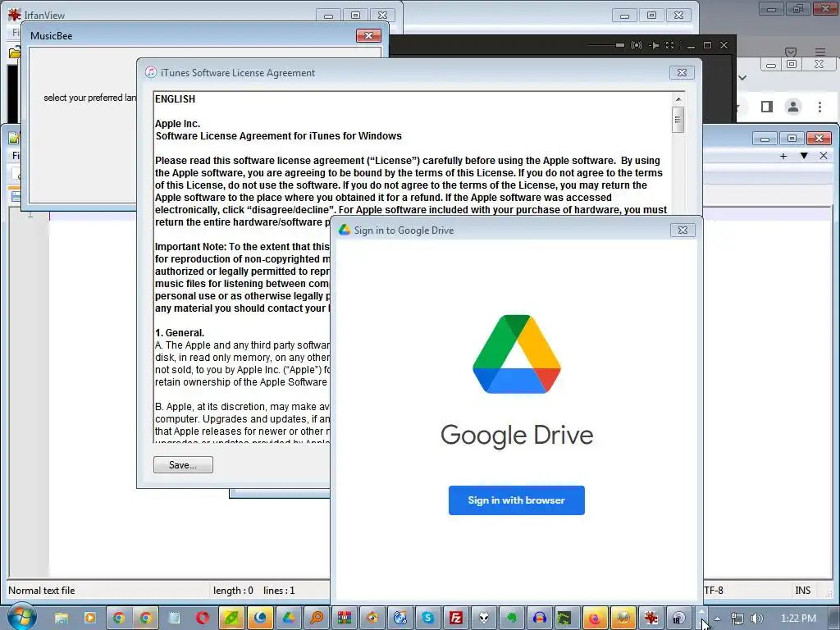Click the pin icon in dark player window
The height and width of the screenshot is (630, 840).
[x=654, y=46]
